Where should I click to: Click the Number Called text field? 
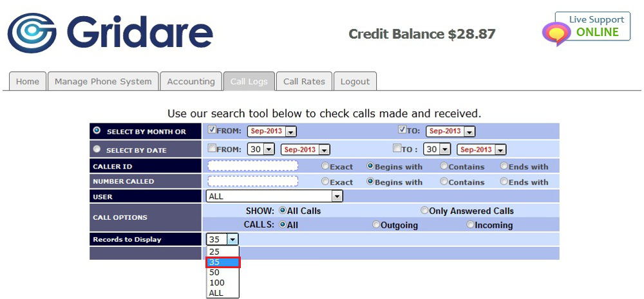(253, 181)
